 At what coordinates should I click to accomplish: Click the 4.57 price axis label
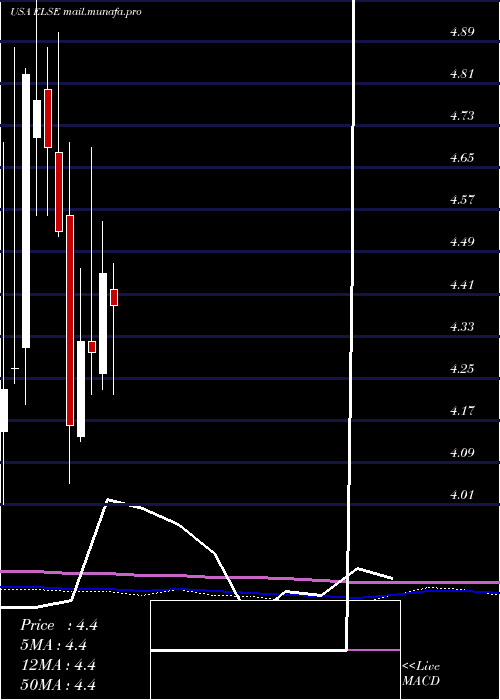(x=462, y=200)
